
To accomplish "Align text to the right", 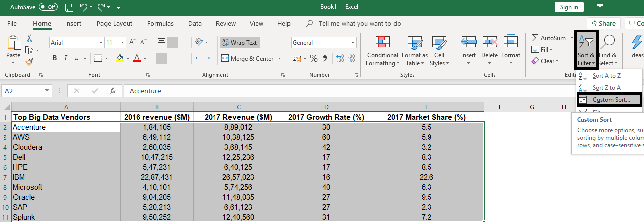I will pos(184,58).
